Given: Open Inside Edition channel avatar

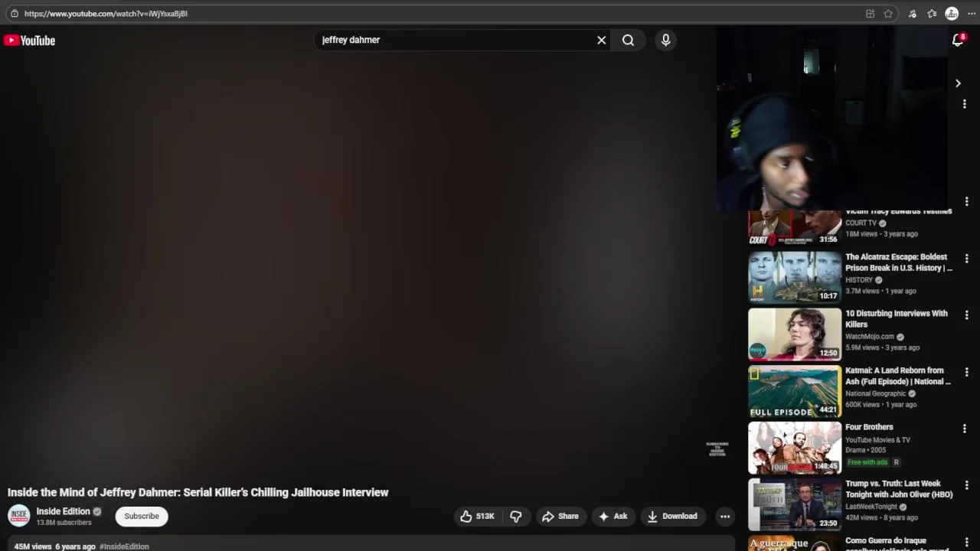Looking at the screenshot, I should click(19, 516).
